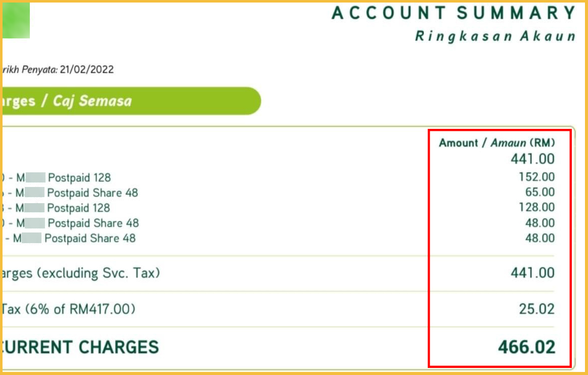The width and height of the screenshot is (588, 375).
Task: Click the 65.00 amount value
Action: 539,192
